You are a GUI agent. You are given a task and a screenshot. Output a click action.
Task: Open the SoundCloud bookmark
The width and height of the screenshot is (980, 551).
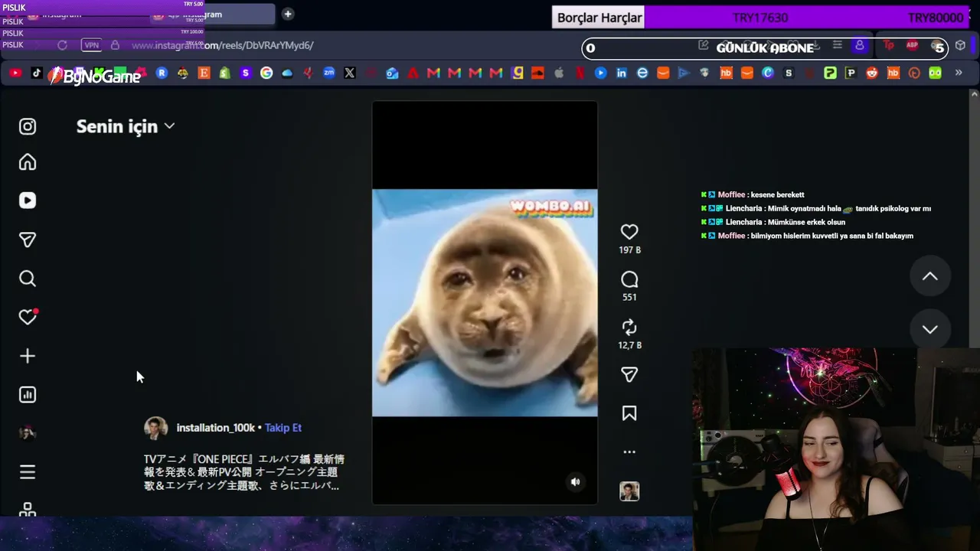click(537, 73)
